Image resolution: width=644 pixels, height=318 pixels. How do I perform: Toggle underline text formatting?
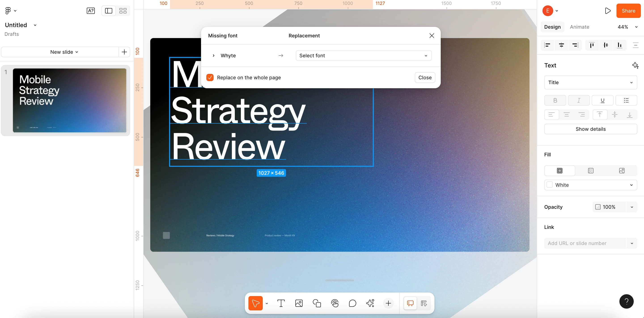coord(602,100)
